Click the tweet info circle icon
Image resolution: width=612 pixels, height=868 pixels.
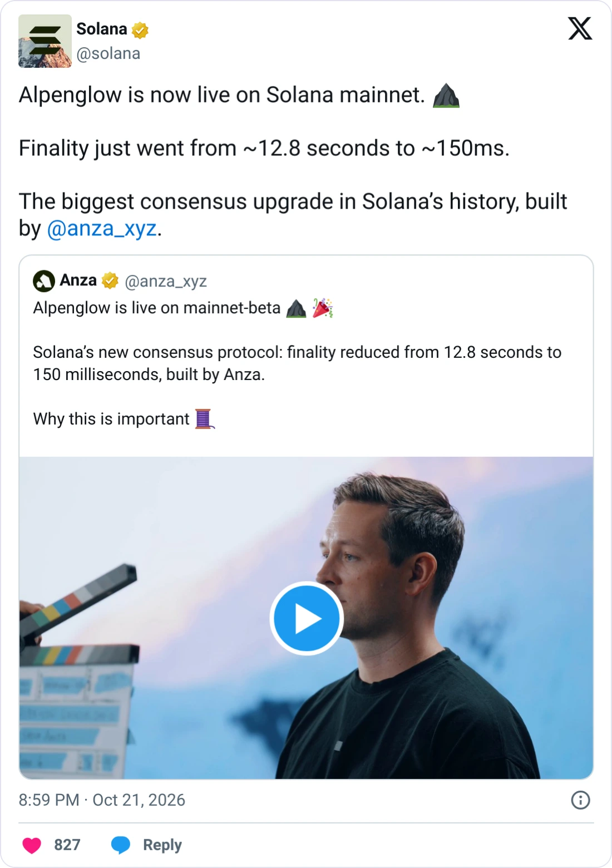pos(580,800)
